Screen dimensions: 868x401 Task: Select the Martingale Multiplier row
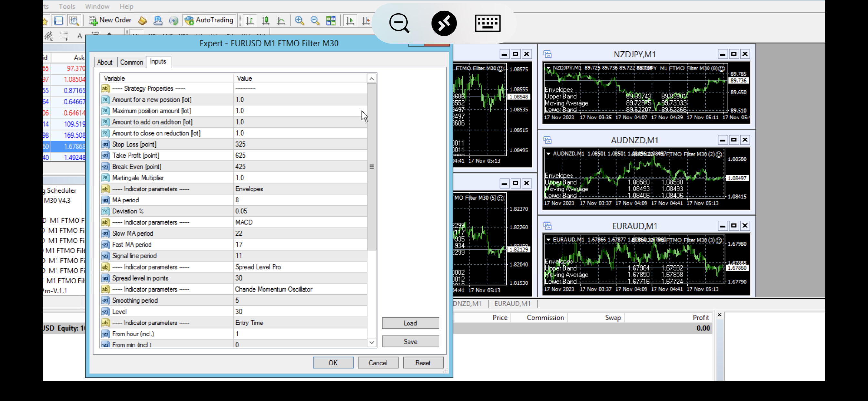[x=233, y=178]
